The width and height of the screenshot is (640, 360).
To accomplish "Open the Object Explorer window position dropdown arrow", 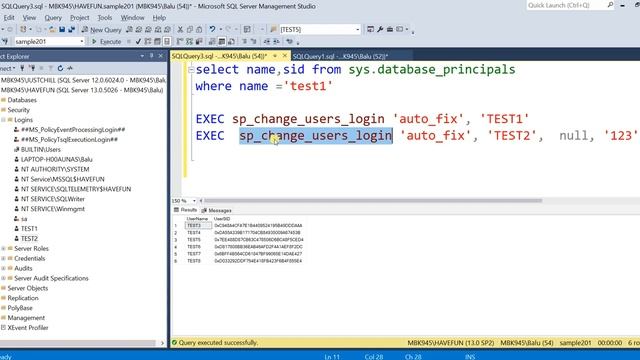I will point(142,56).
